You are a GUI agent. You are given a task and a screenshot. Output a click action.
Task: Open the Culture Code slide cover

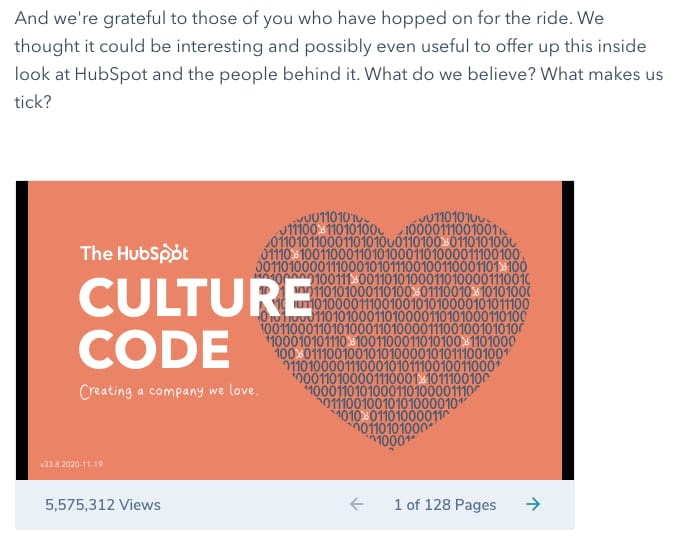[x=295, y=330]
